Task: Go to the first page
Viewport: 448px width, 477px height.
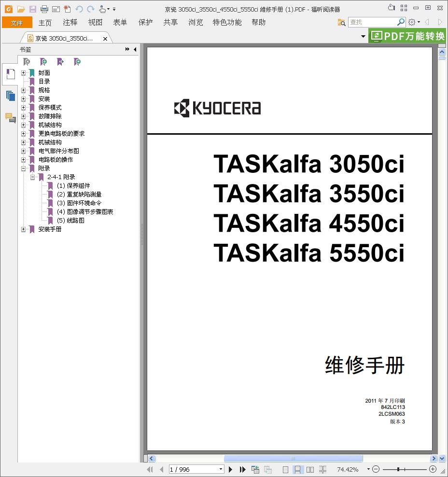Action: pyautogui.click(x=150, y=469)
